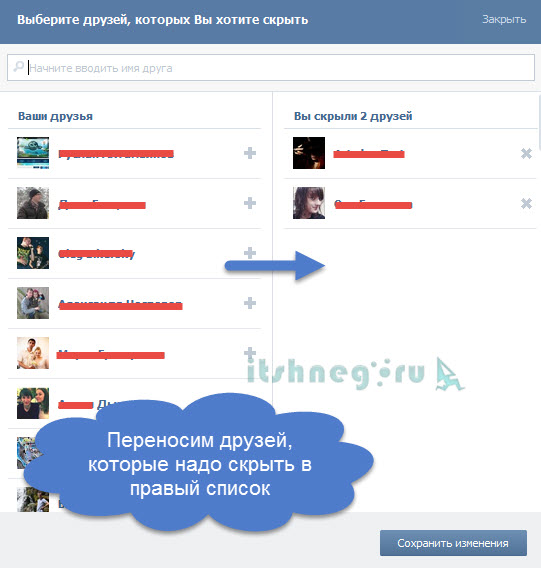Open second hidden friend's girl avatar
This screenshot has height=568, width=541.
point(309,203)
